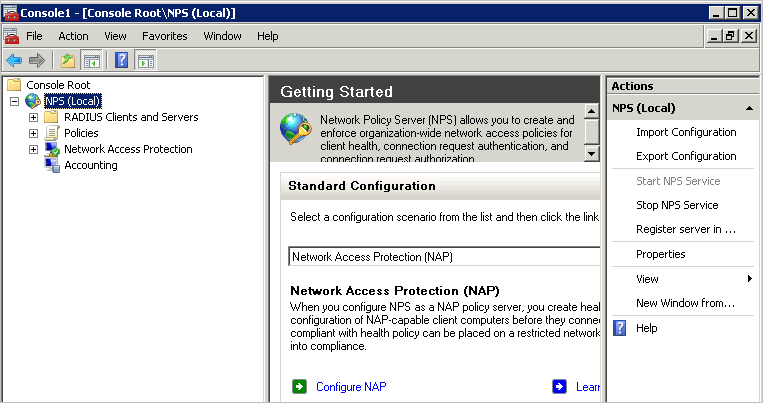Click the Configure NAP link
This screenshot has width=763, height=403.
tap(350, 387)
